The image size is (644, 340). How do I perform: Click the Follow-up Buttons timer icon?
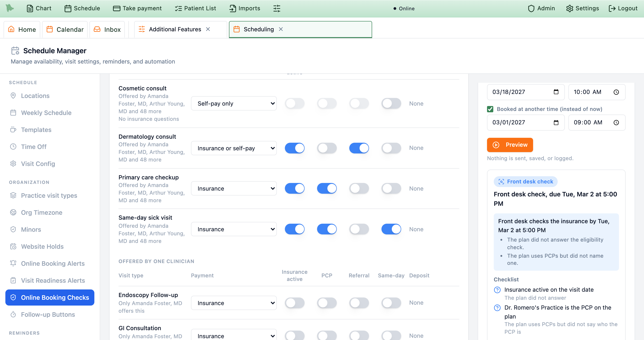click(13, 314)
